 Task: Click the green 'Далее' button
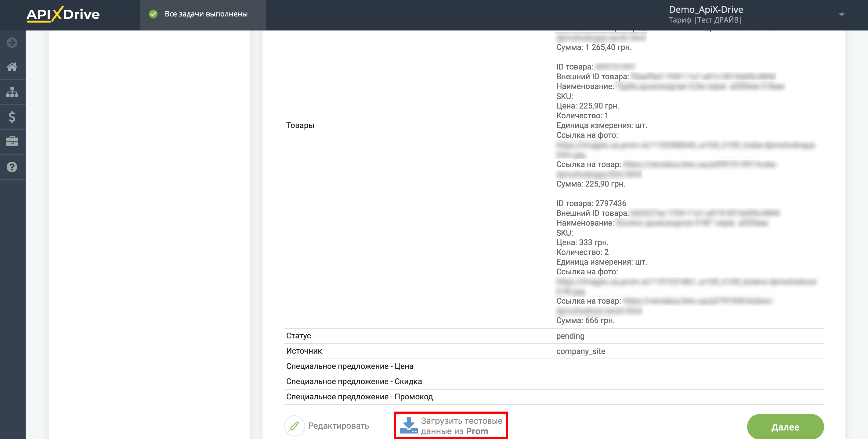click(x=786, y=427)
